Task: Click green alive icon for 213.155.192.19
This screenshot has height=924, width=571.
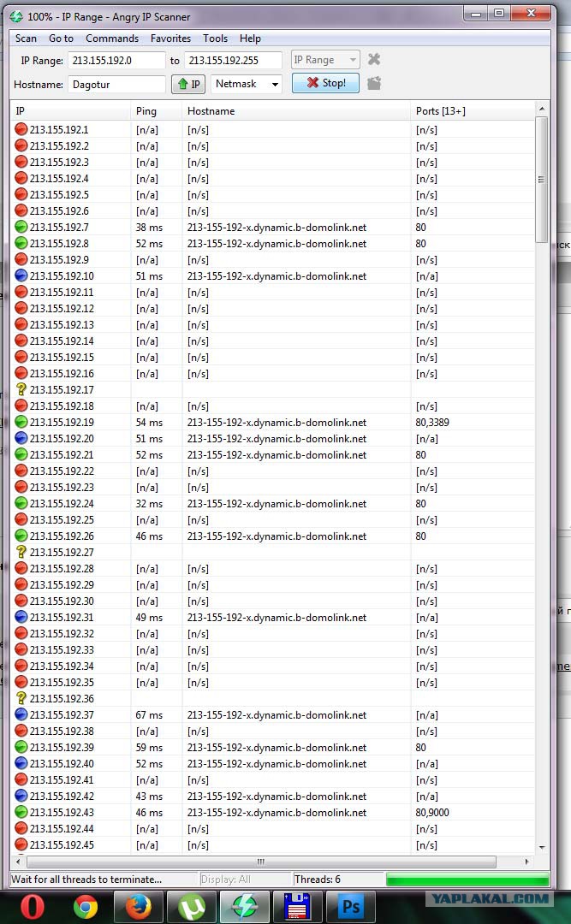Action: coord(21,422)
